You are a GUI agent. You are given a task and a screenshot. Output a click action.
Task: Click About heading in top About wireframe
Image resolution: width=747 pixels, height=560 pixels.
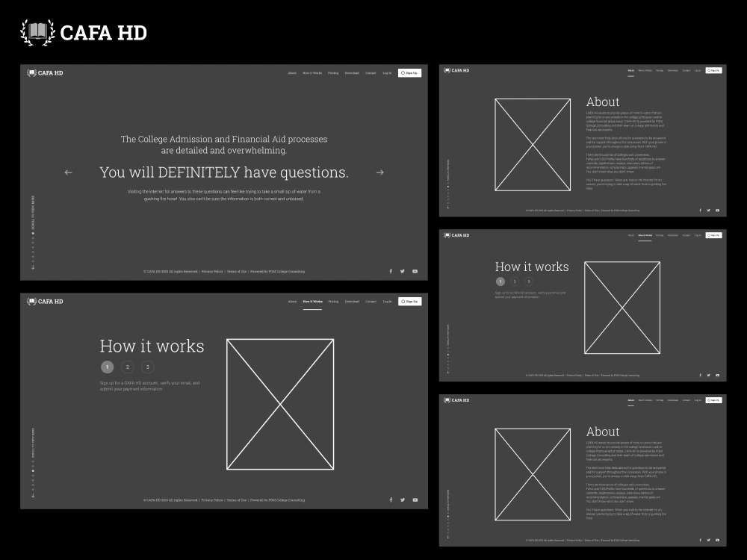pyautogui.click(x=603, y=102)
